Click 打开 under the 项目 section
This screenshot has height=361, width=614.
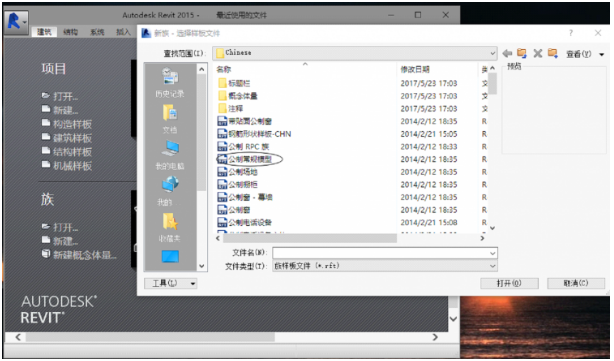tap(60, 96)
